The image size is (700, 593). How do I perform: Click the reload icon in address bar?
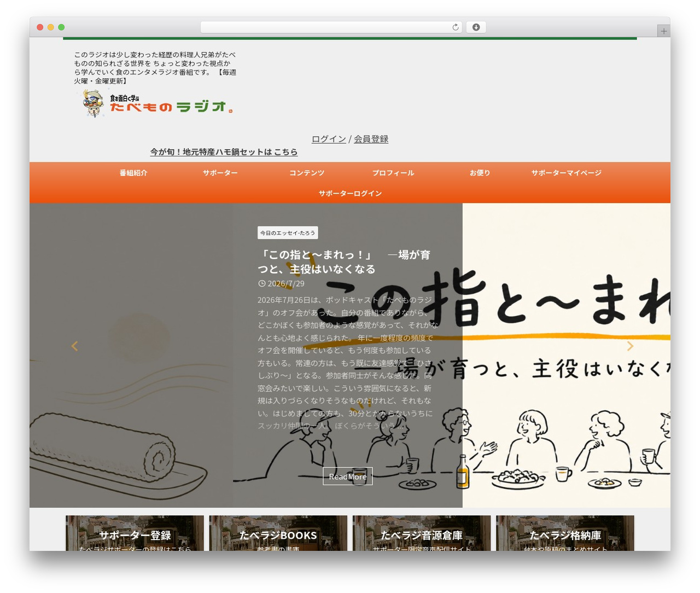(455, 27)
